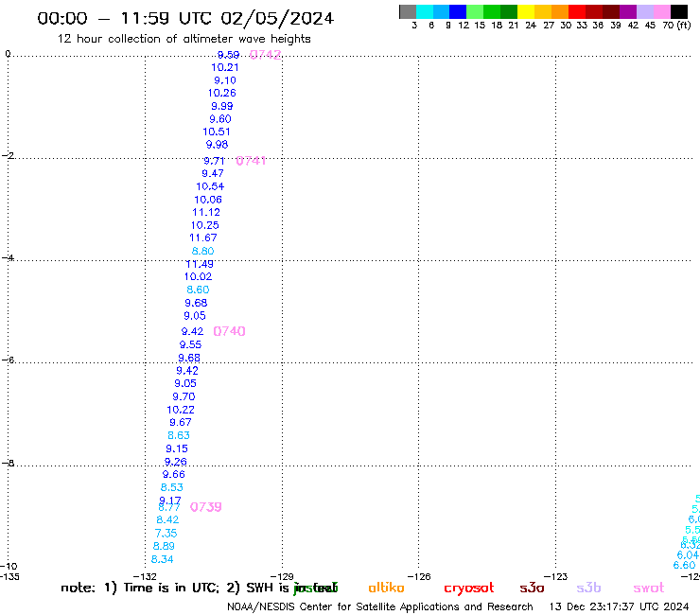Click the 6.60 value at right edge
This screenshot has height=615, width=700.
(684, 566)
